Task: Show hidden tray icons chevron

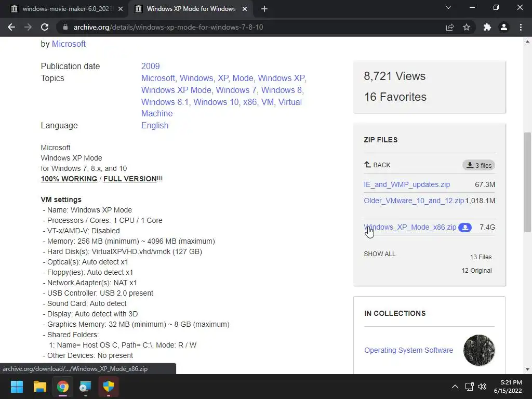Action: click(x=455, y=387)
